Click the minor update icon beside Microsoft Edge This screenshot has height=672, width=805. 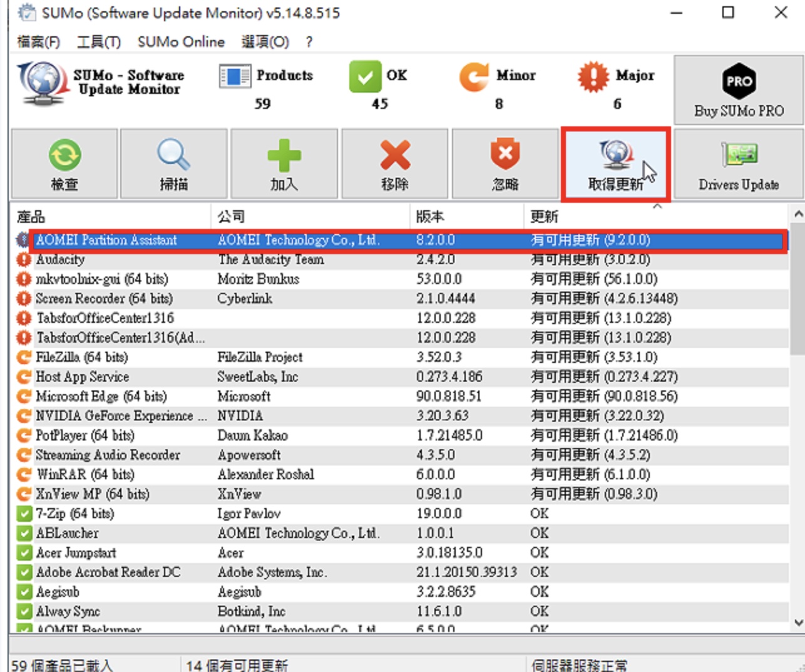pos(24,396)
